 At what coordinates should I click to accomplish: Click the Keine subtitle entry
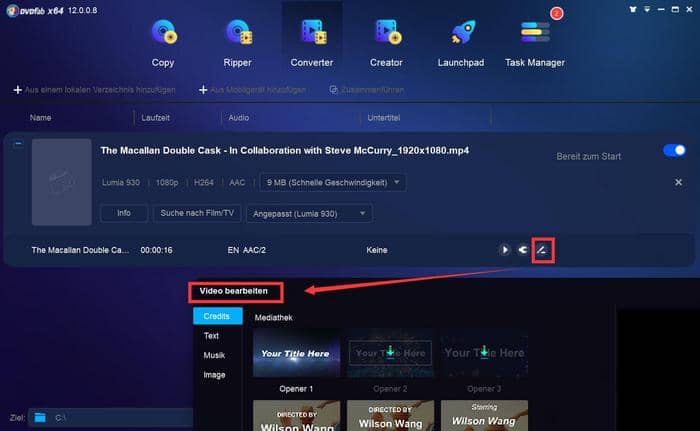point(377,250)
